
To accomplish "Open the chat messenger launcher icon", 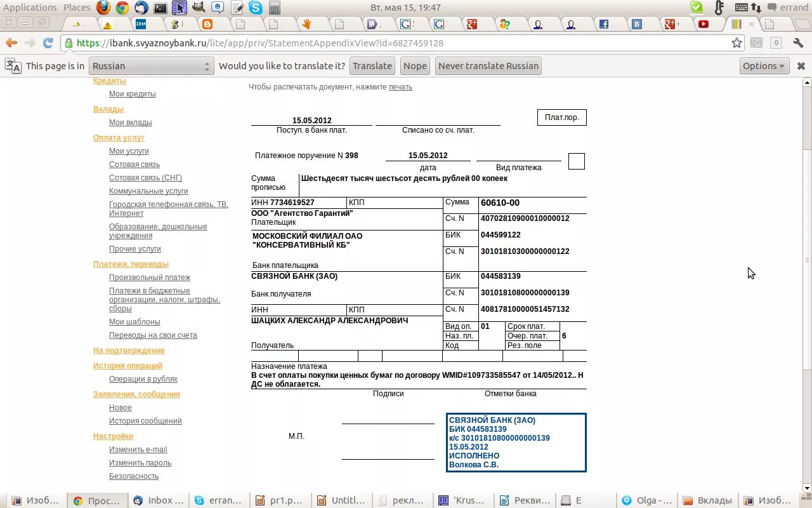I will [218, 8].
